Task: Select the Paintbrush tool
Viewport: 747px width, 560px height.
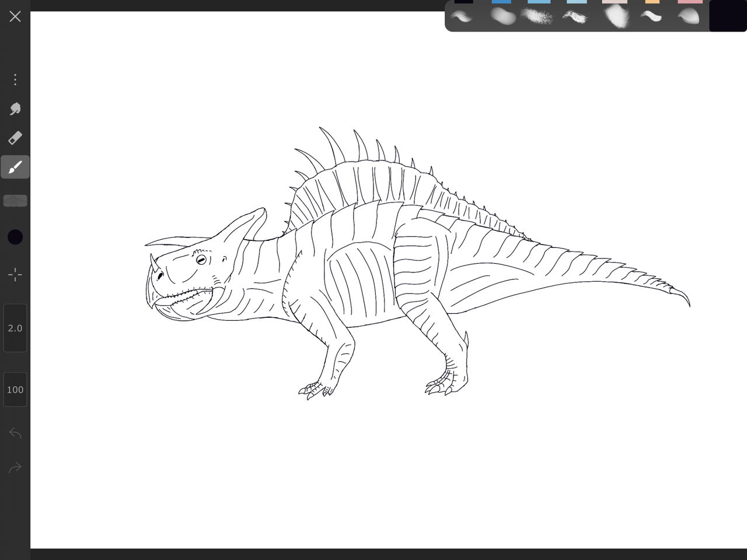Action: 15,167
